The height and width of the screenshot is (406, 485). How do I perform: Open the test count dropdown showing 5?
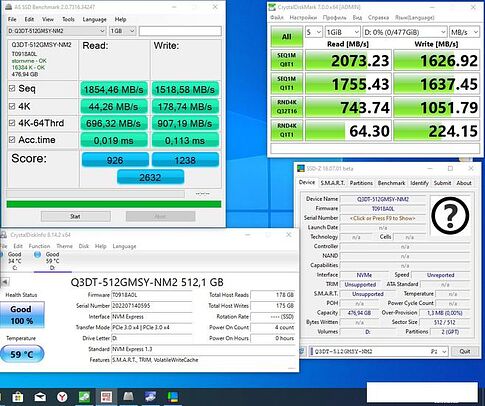[313, 32]
